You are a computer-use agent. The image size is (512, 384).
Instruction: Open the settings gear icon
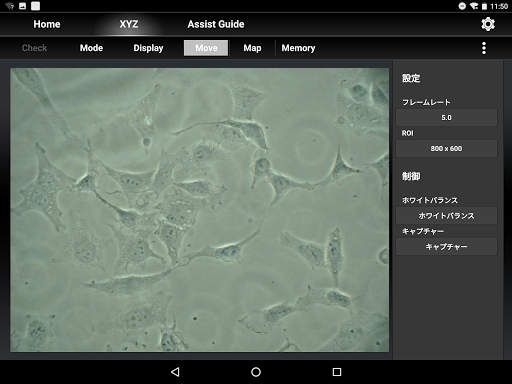pos(488,24)
